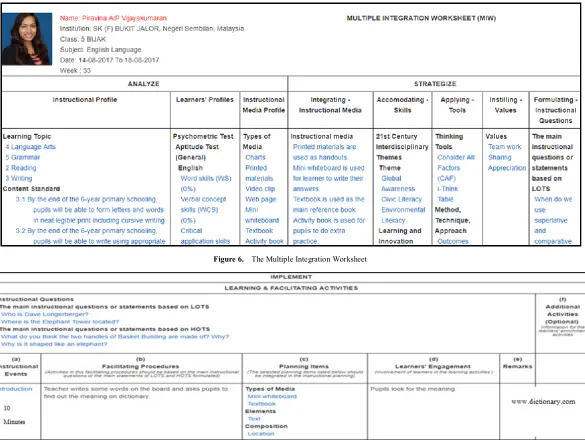Click the "Learners' Profiles" column header

tap(205, 100)
